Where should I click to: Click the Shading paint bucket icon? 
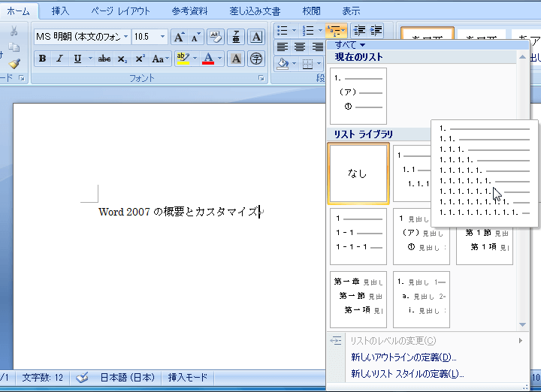(x=283, y=63)
